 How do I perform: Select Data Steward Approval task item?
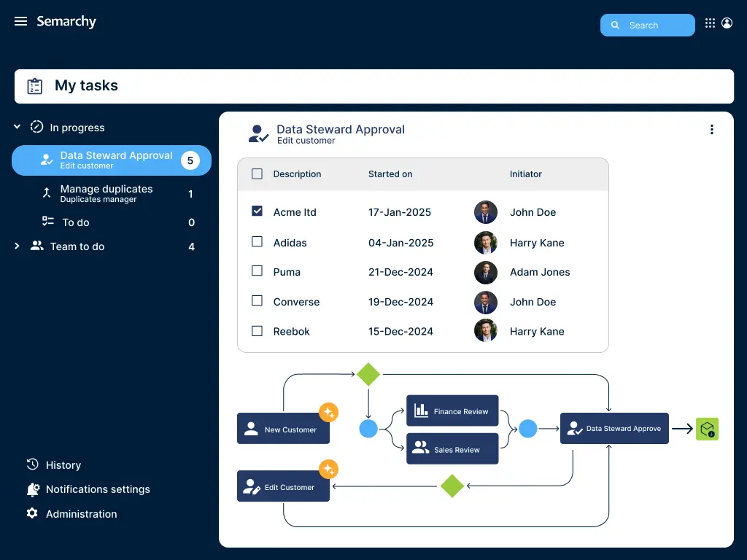click(112, 160)
